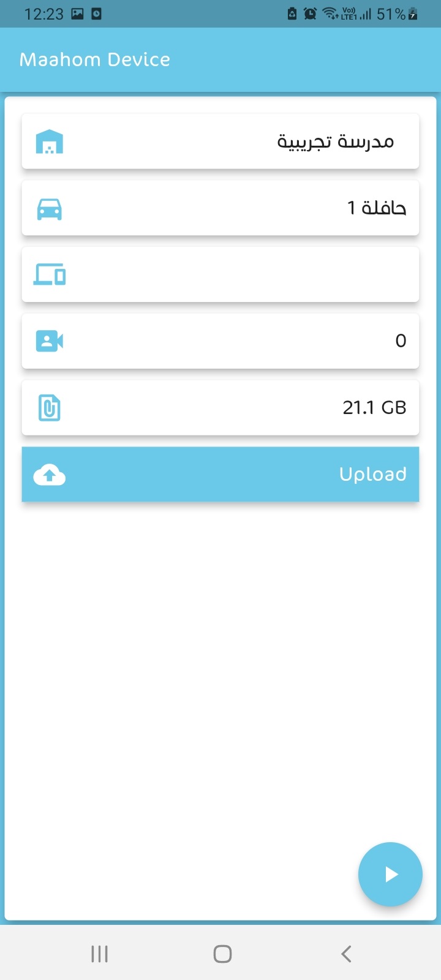Tap the 21.1 GB storage row

click(x=221, y=408)
